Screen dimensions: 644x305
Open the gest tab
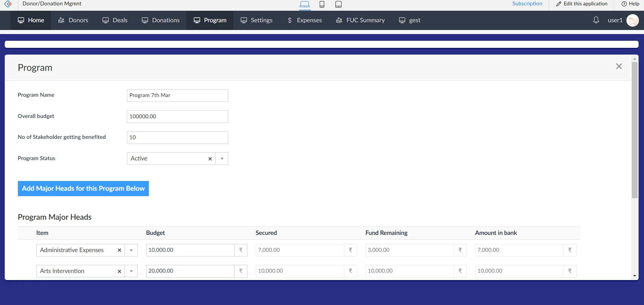(x=409, y=20)
